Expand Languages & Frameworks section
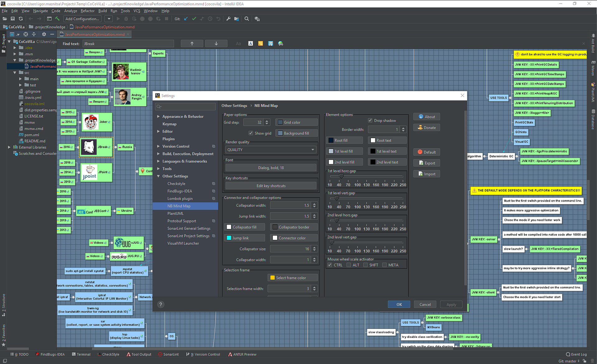The image size is (597, 364). [x=158, y=161]
